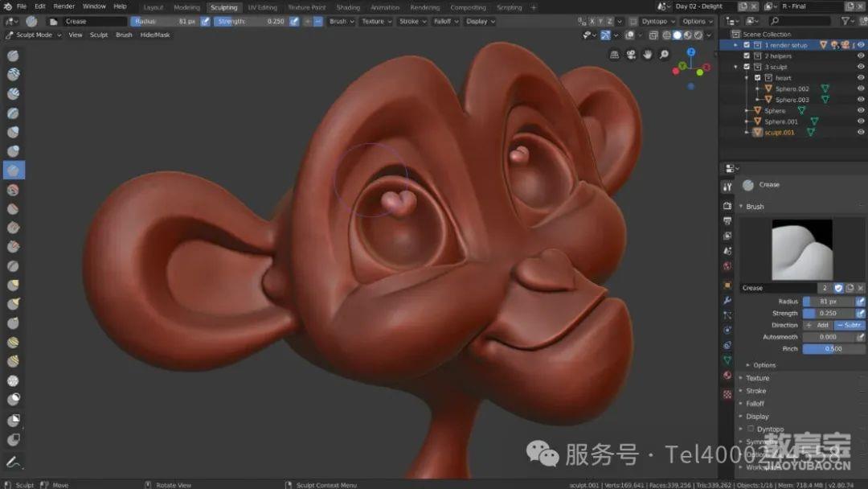Toggle X-ray display icon
The image size is (868, 489).
coord(653,35)
